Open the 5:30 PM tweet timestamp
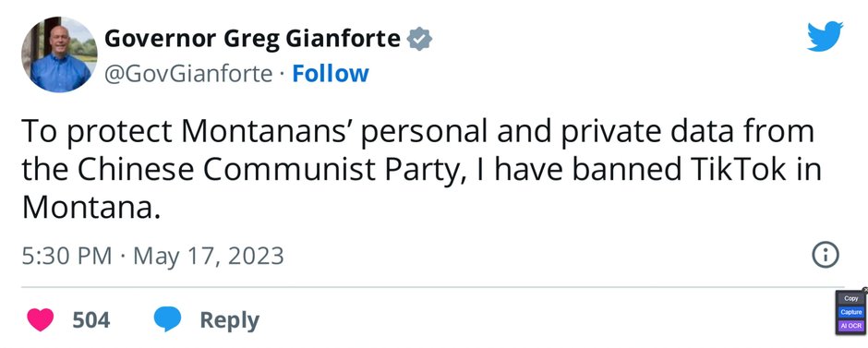The image size is (868, 348). (x=67, y=257)
